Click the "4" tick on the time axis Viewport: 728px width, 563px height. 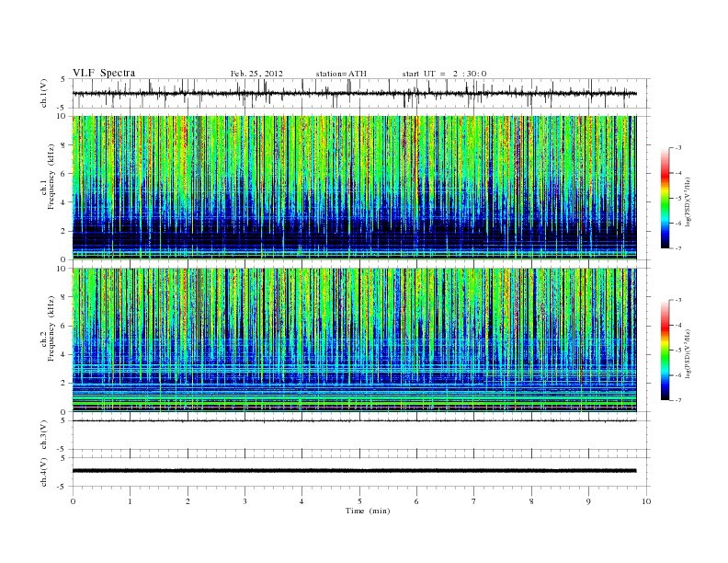(301, 501)
